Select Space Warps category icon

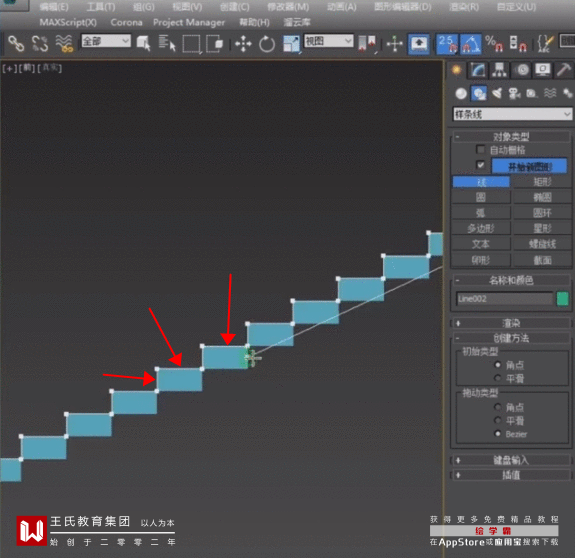coord(550,93)
